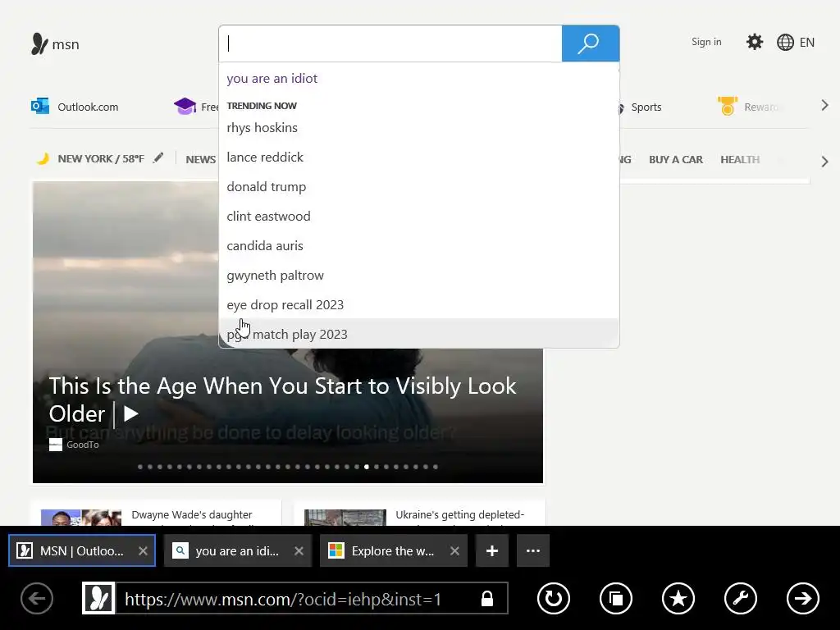Expand category nav right chevron

coord(824,162)
